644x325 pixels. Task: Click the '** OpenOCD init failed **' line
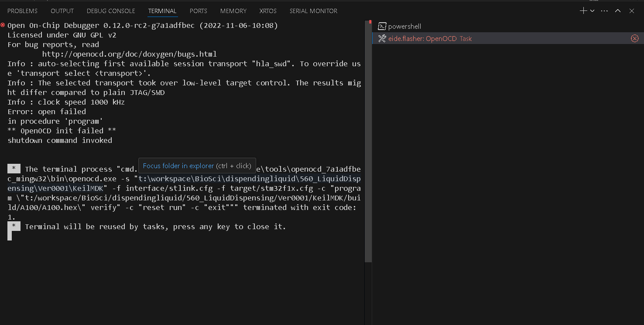coord(62,131)
